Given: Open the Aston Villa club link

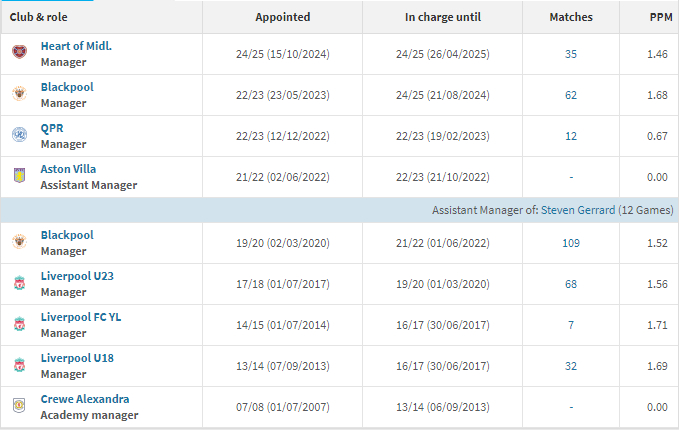Looking at the screenshot, I should (68, 169).
